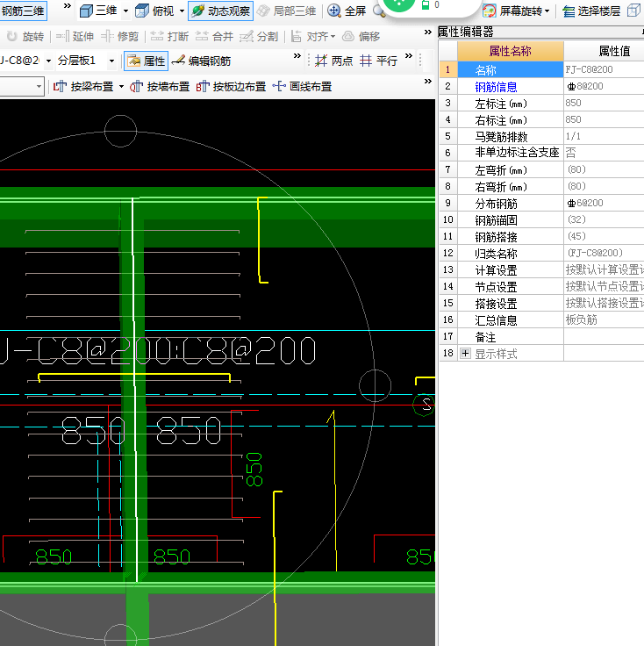Click the 两点 auxiliary axis tool
The width and height of the screenshot is (644, 646).
pos(333,61)
